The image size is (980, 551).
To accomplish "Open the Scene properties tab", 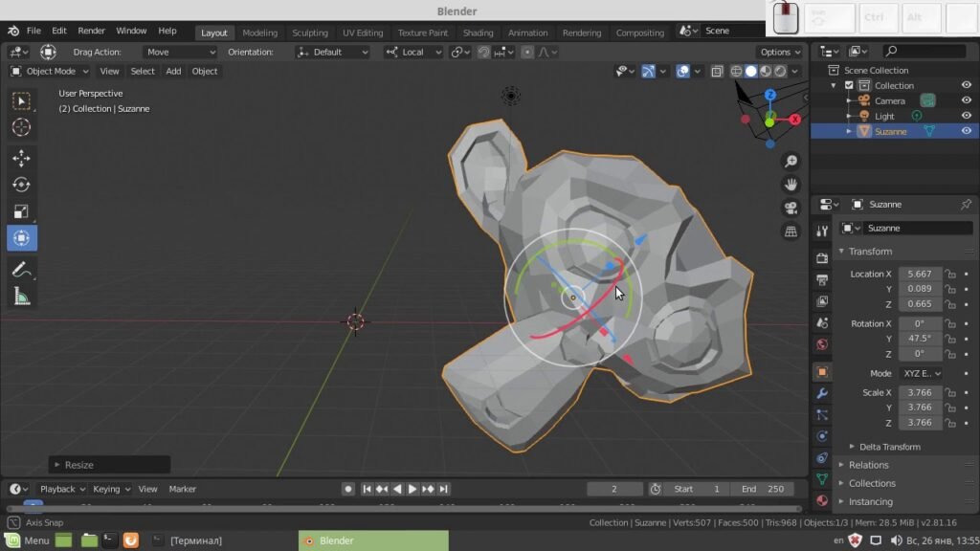I will (822, 323).
